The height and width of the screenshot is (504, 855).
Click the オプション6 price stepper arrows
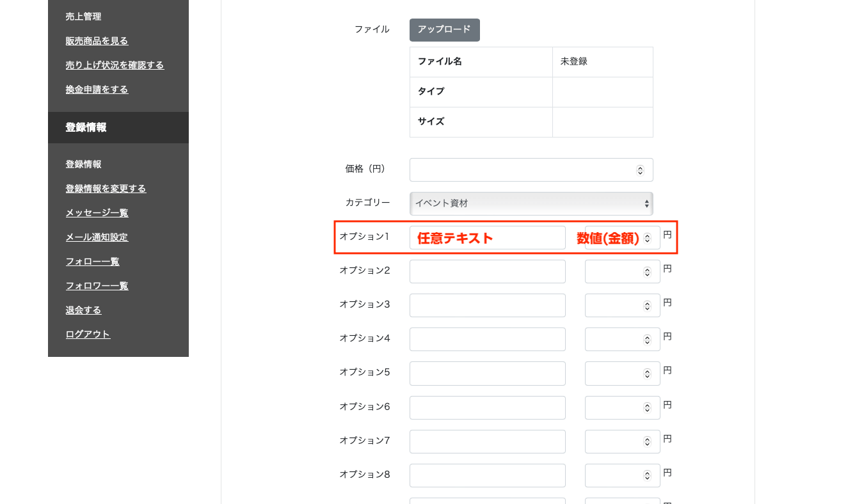(x=647, y=407)
